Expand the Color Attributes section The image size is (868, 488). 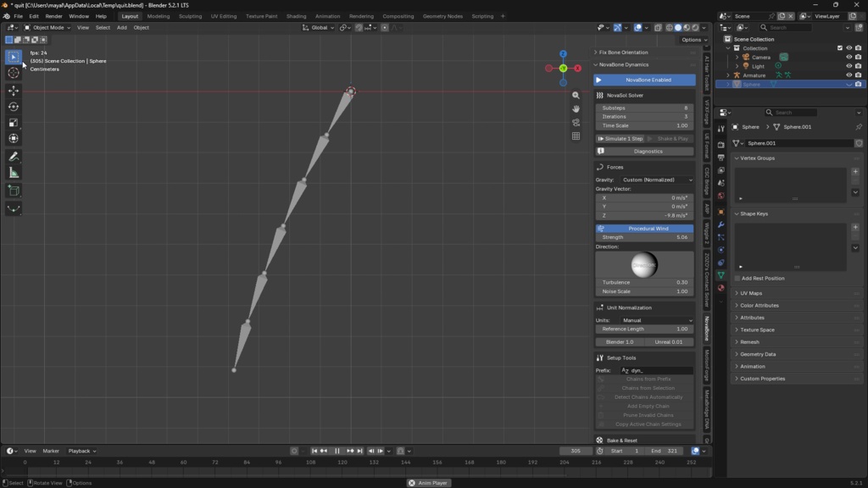coord(759,305)
